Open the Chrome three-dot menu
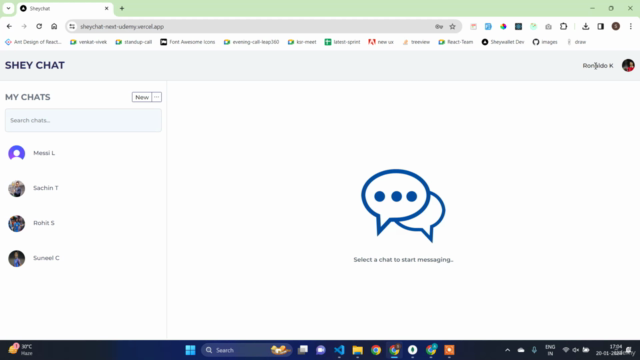 tap(631, 27)
